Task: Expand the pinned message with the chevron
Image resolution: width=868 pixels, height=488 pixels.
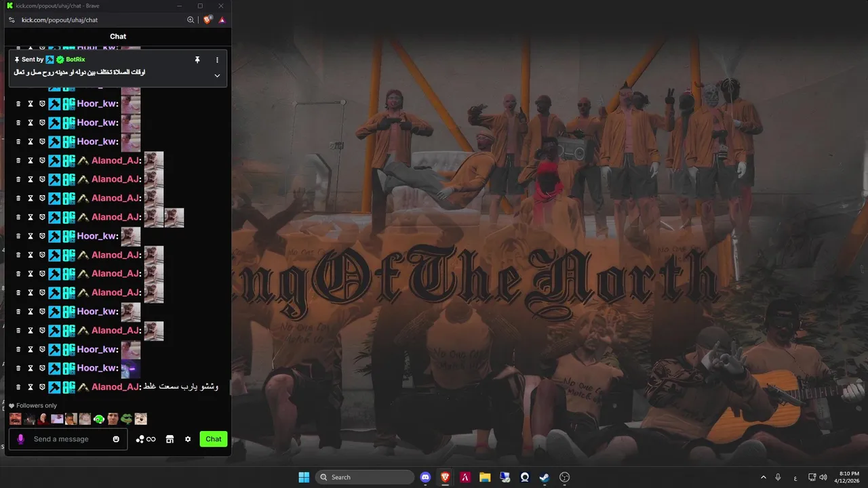Action: tap(217, 75)
